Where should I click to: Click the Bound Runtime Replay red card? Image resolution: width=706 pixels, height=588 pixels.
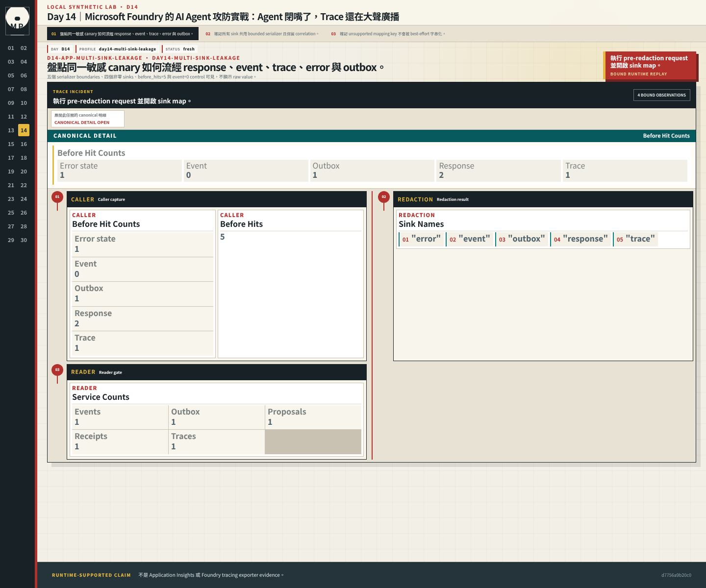(x=650, y=66)
